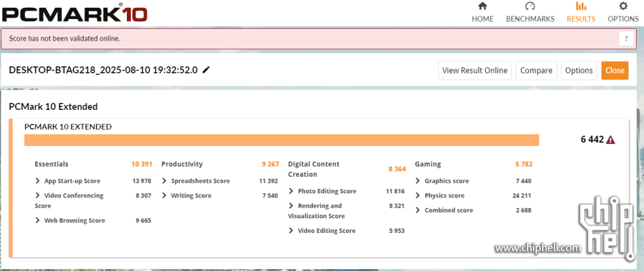Select the Results bar chart icon
This screenshot has width=644, height=271.
581,6
